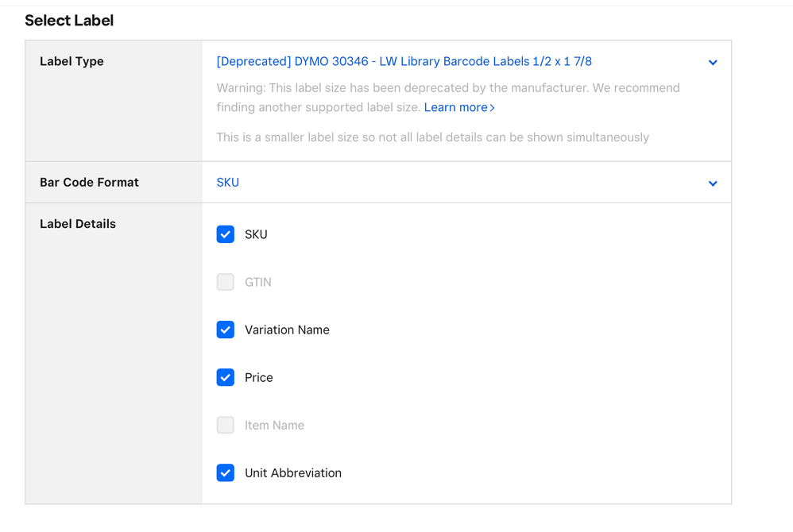The image size is (793, 532).
Task: Open the Learn more link
Action: click(459, 107)
